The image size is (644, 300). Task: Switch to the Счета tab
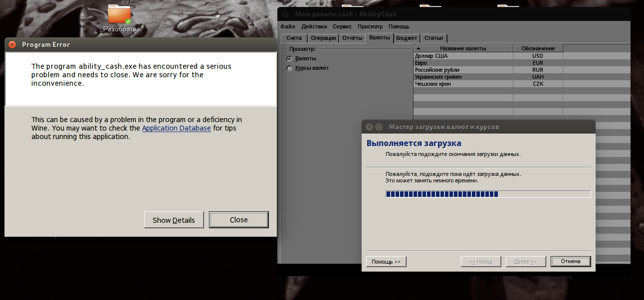[x=294, y=38]
